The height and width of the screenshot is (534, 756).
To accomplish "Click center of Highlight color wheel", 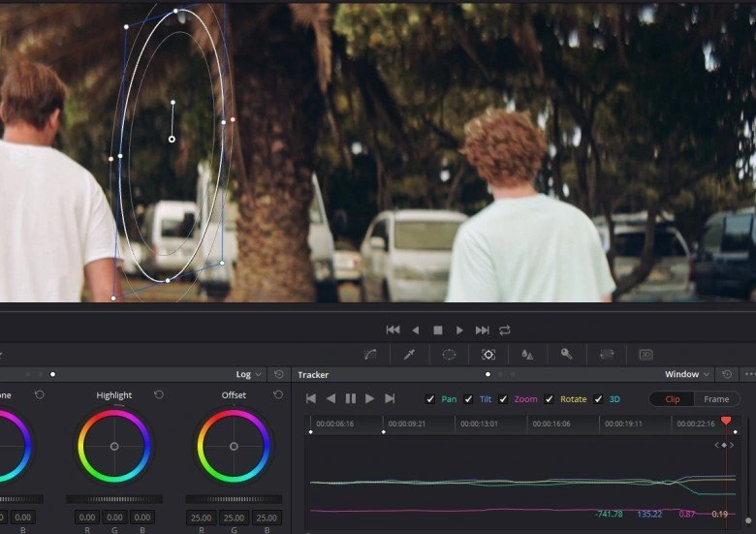I will (114, 446).
